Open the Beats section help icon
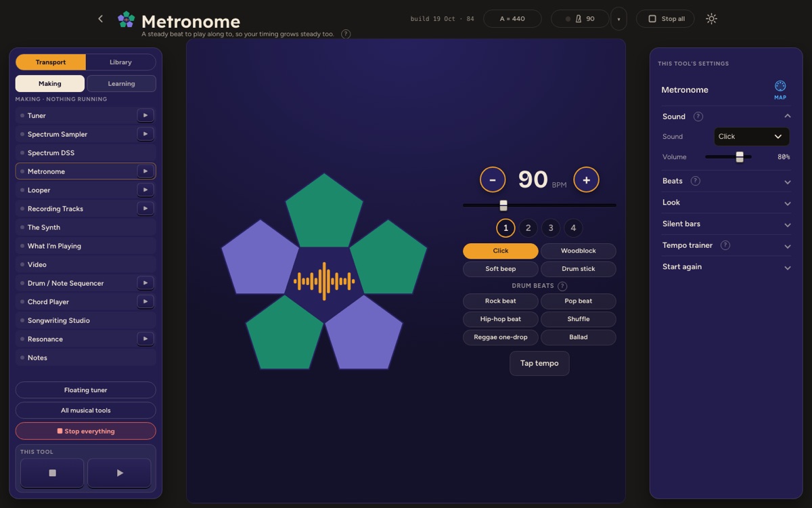This screenshot has height=508, width=812. coord(695,181)
